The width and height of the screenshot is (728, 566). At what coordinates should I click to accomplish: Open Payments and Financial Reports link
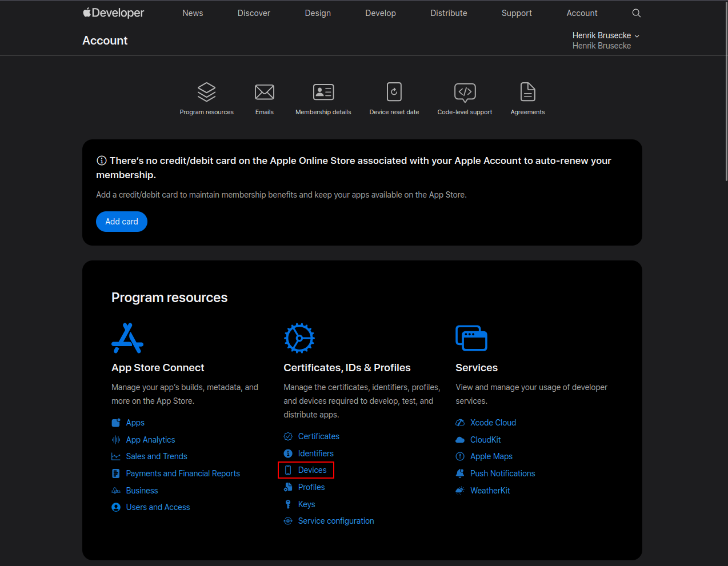pyautogui.click(x=183, y=473)
